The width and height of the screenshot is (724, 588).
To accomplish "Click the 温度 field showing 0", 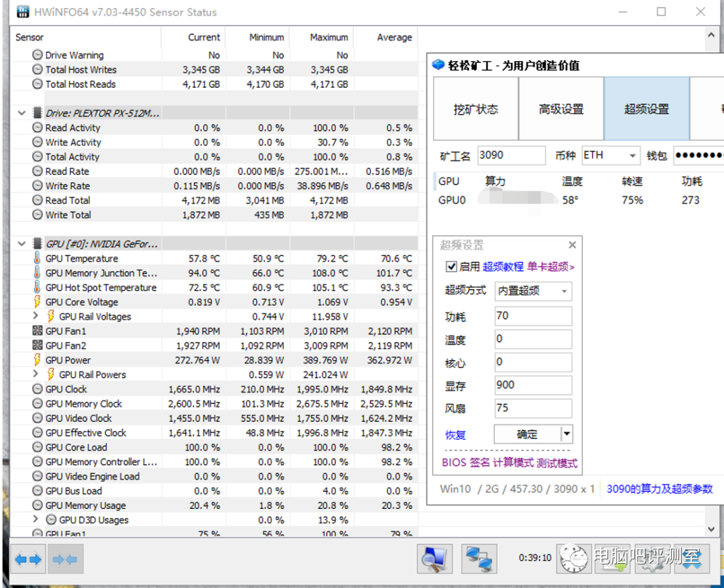I will tap(533, 339).
